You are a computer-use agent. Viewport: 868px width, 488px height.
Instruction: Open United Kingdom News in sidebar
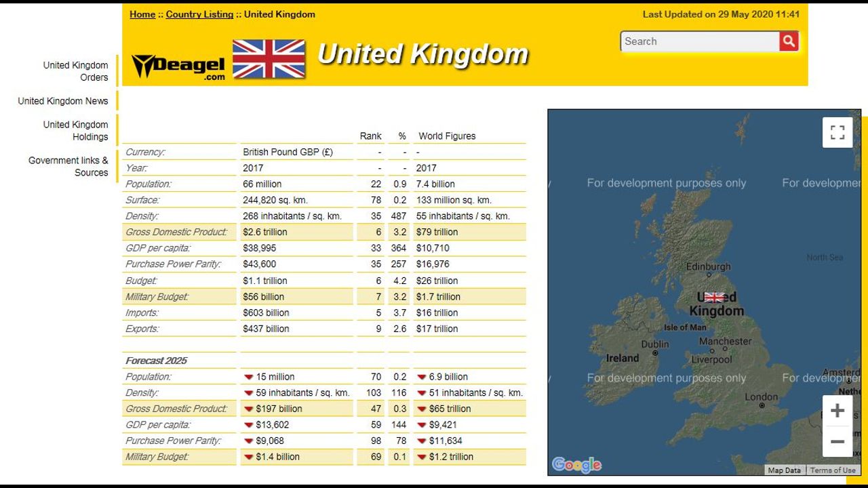tap(63, 101)
